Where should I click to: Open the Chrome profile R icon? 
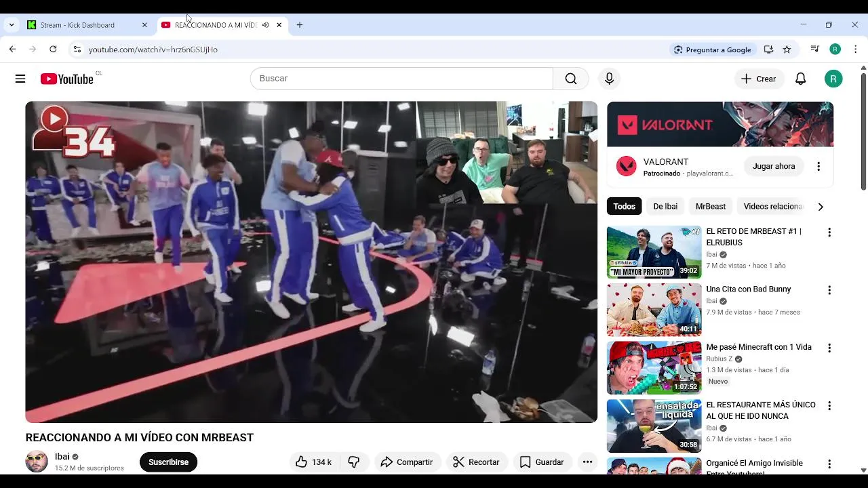point(835,49)
